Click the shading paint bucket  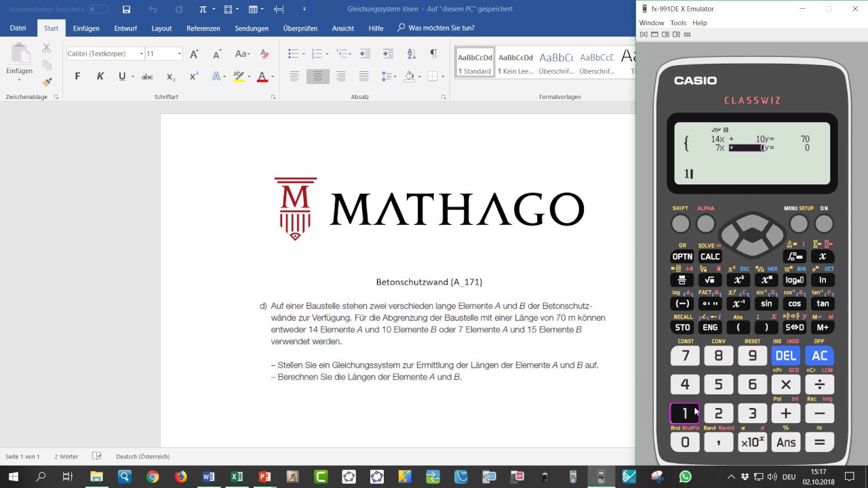tap(409, 77)
